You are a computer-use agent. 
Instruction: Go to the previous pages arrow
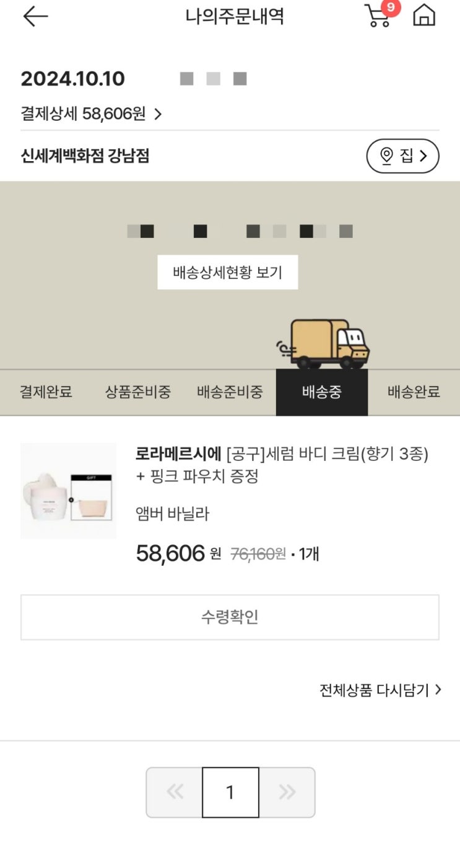175,792
